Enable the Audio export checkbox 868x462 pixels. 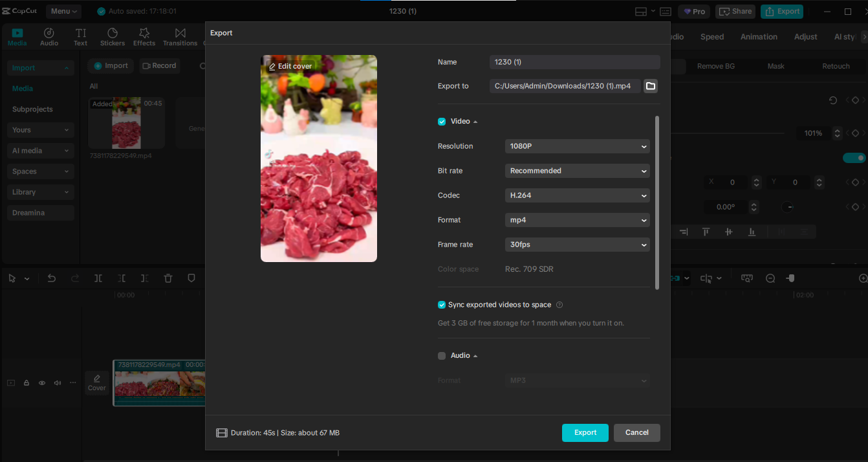pyautogui.click(x=442, y=356)
